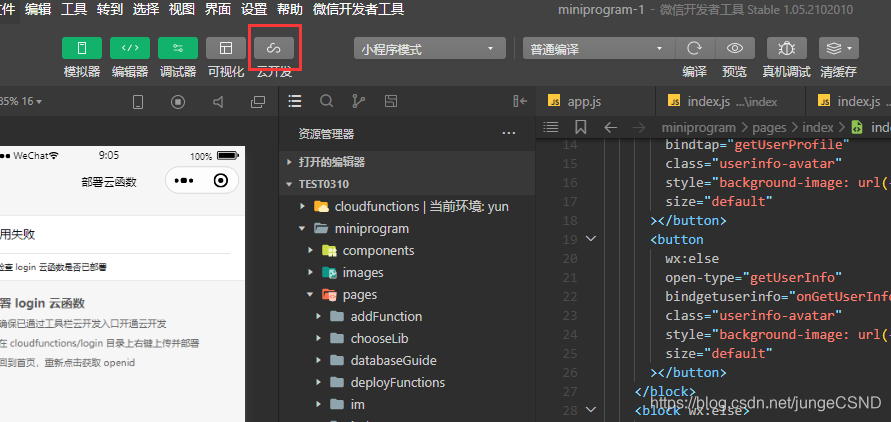Open the 工具 menu

coord(74,9)
